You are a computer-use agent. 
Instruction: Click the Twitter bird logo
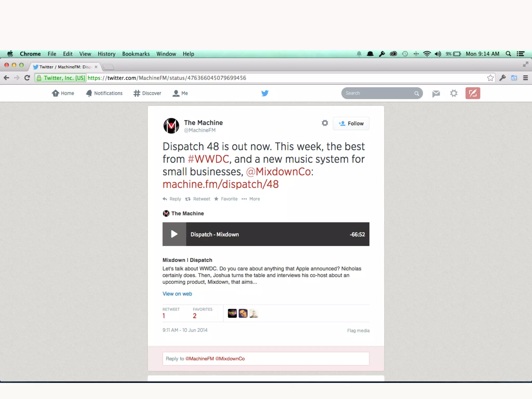pos(265,93)
